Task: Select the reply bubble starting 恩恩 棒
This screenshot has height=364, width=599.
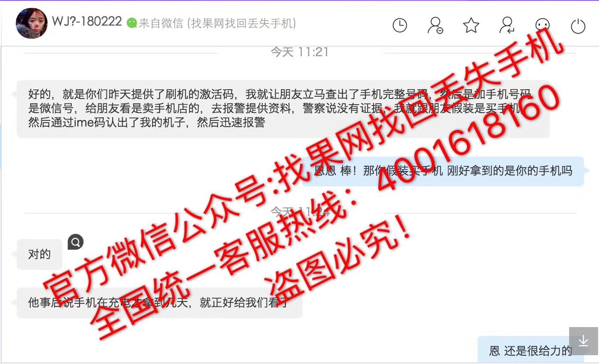Action: click(443, 171)
